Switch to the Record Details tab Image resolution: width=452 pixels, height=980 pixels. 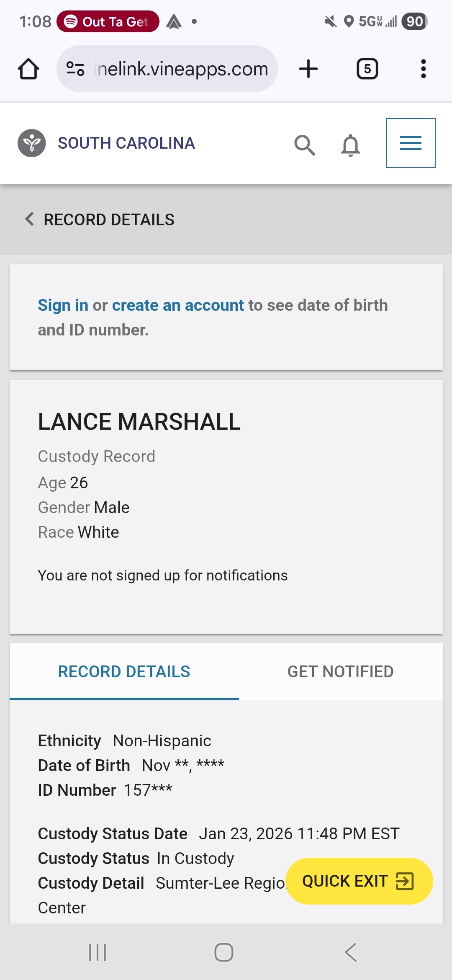coord(124,671)
